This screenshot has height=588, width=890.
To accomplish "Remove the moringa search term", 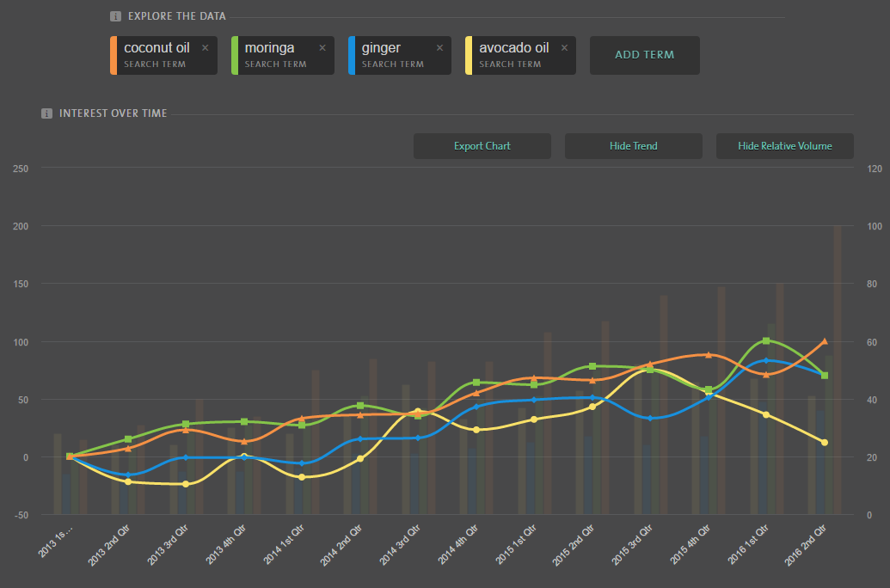I will 322,48.
